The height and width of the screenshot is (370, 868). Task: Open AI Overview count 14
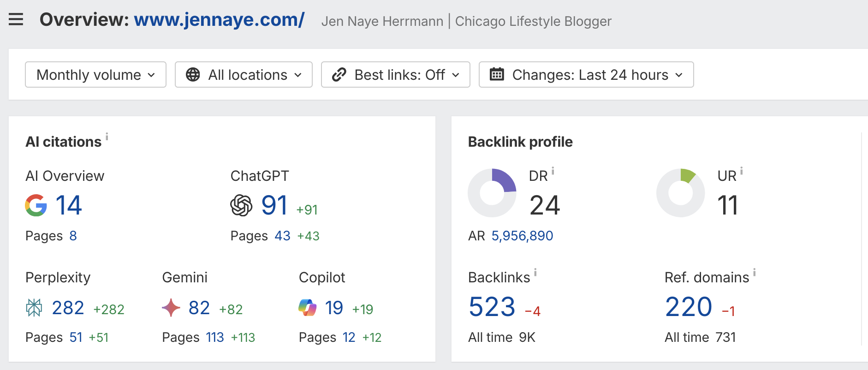coord(68,205)
